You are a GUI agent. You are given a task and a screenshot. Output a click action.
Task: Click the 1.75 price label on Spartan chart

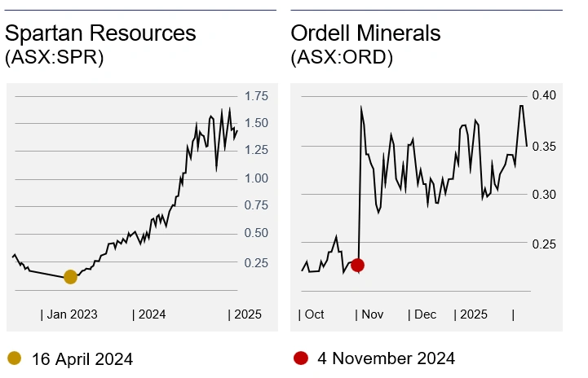257,96
